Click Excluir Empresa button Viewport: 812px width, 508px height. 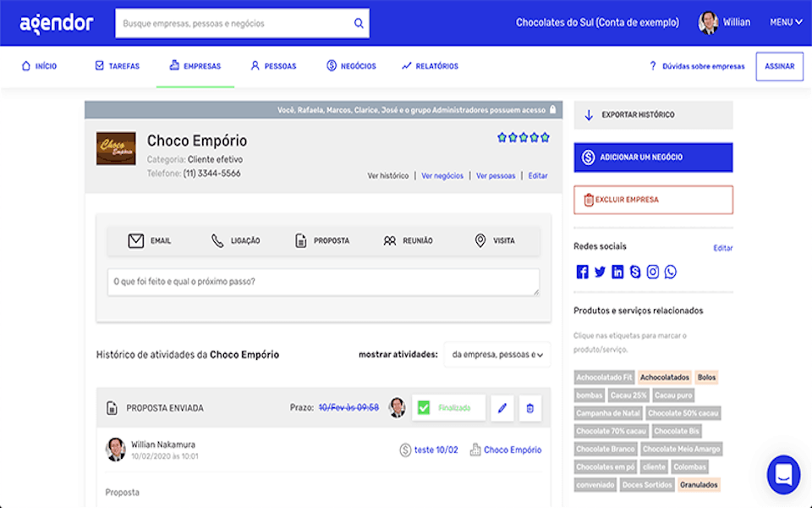click(653, 200)
